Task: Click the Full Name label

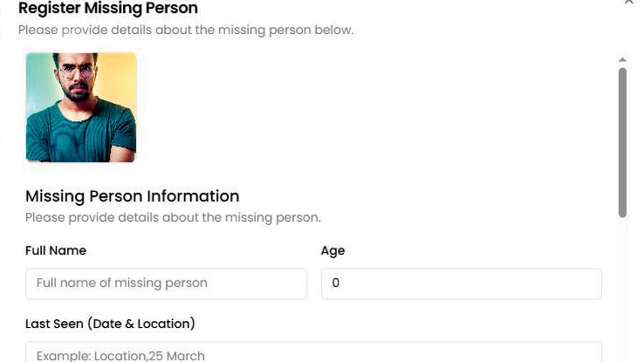Action: point(56,250)
